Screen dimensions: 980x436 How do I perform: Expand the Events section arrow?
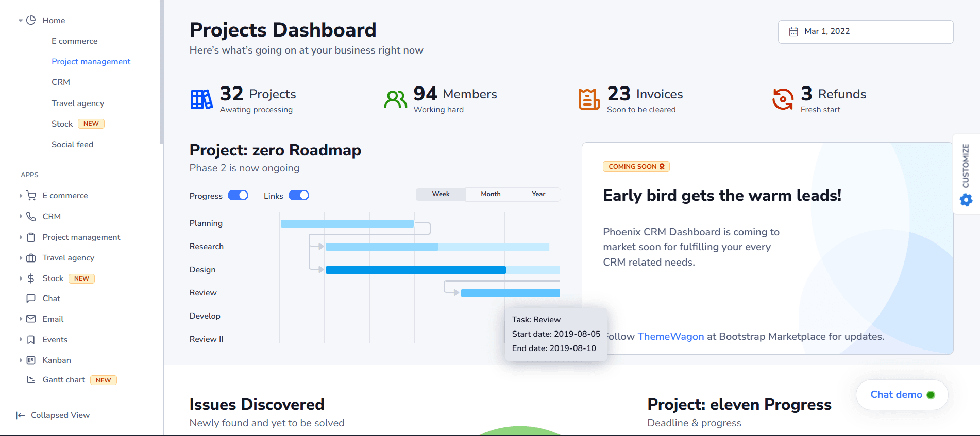click(x=21, y=340)
